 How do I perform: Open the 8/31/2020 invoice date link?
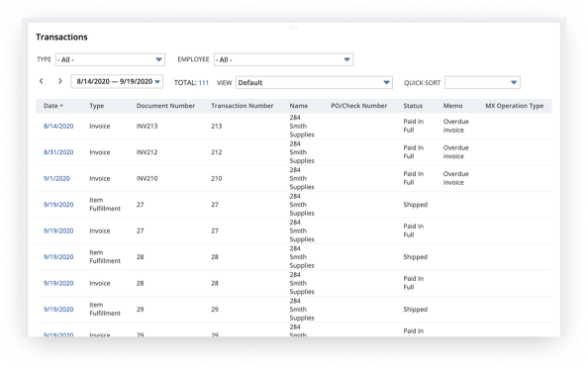(58, 152)
